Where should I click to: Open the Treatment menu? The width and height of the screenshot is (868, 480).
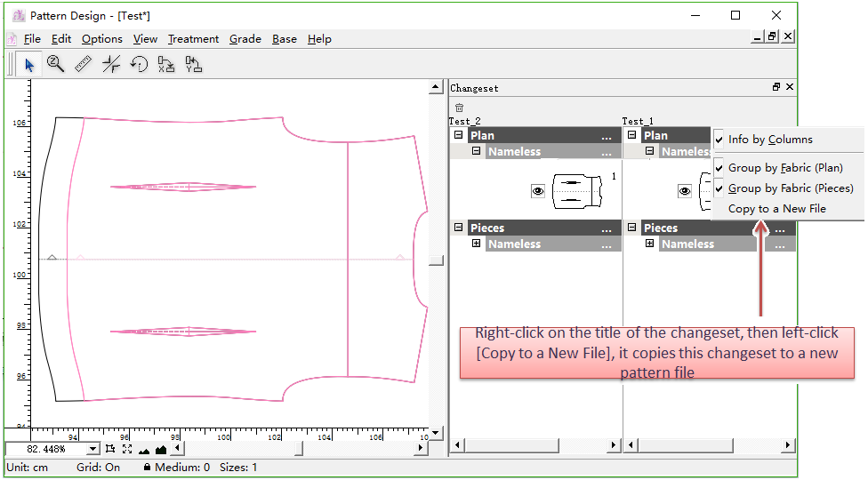[193, 39]
